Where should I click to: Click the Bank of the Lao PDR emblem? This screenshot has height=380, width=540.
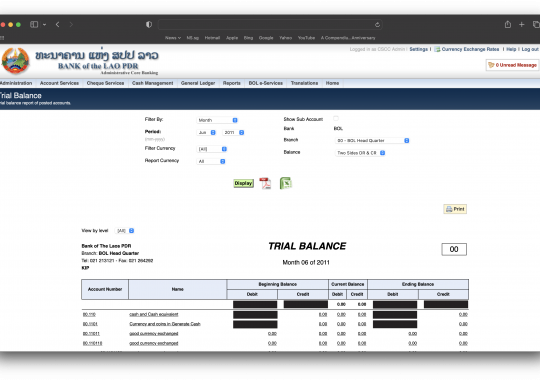[15, 61]
